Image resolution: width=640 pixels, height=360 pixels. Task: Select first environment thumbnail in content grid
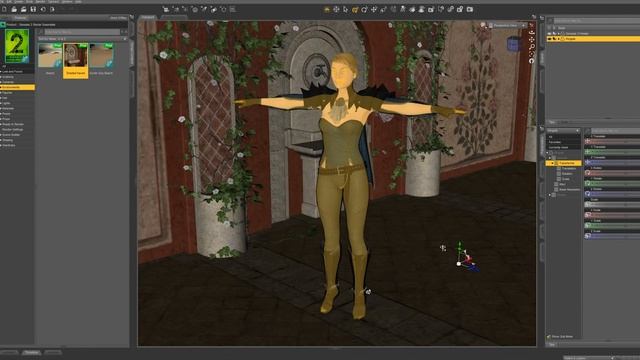(x=50, y=56)
